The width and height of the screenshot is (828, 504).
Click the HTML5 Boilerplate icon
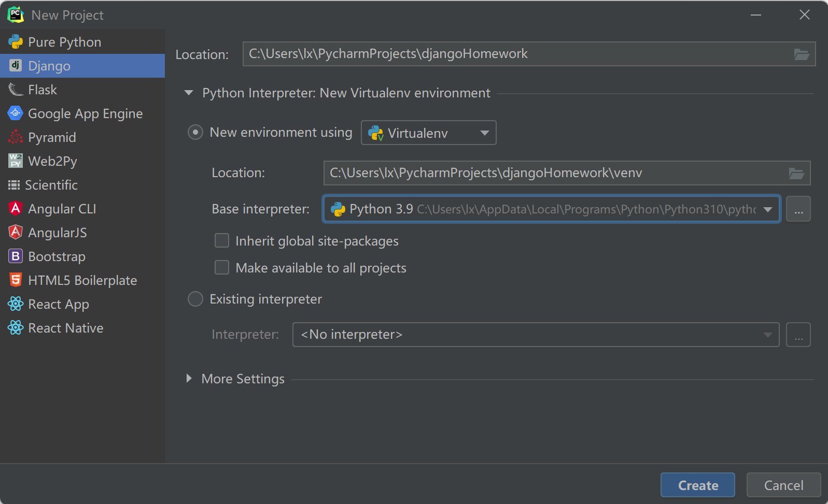tap(16, 280)
